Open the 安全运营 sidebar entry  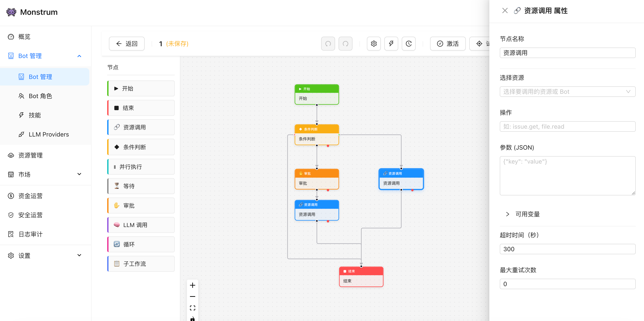point(31,215)
